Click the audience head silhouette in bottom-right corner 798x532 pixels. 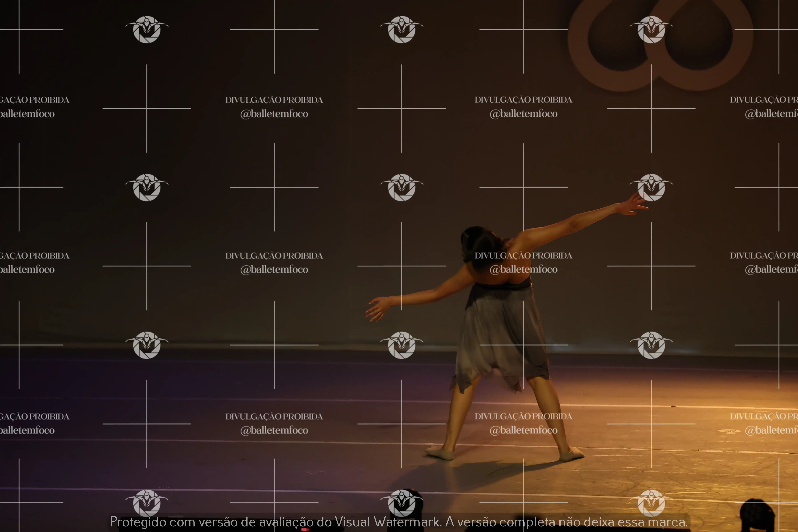(757, 516)
